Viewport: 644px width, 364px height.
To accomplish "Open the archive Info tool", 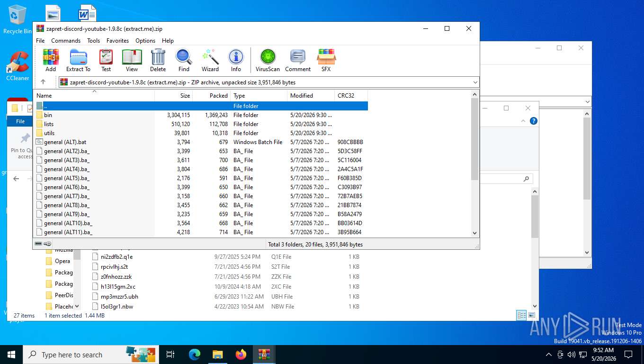I will tap(236, 60).
